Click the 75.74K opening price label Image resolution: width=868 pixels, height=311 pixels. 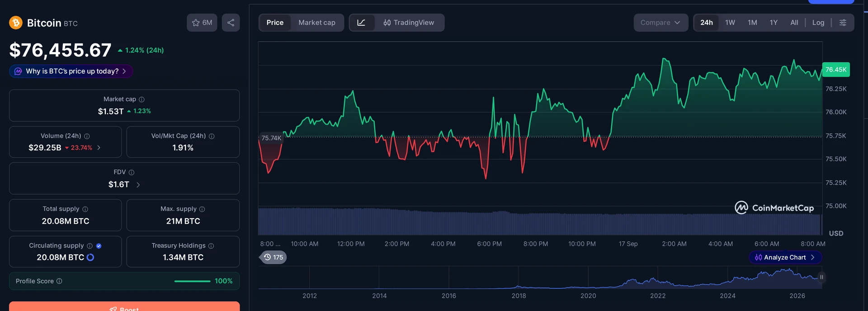click(x=271, y=138)
